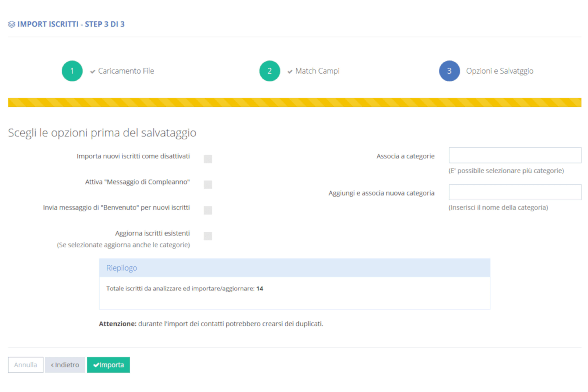Click the yellow striped progress bar
Viewport: 588px width, 392px height.
pos(295,102)
